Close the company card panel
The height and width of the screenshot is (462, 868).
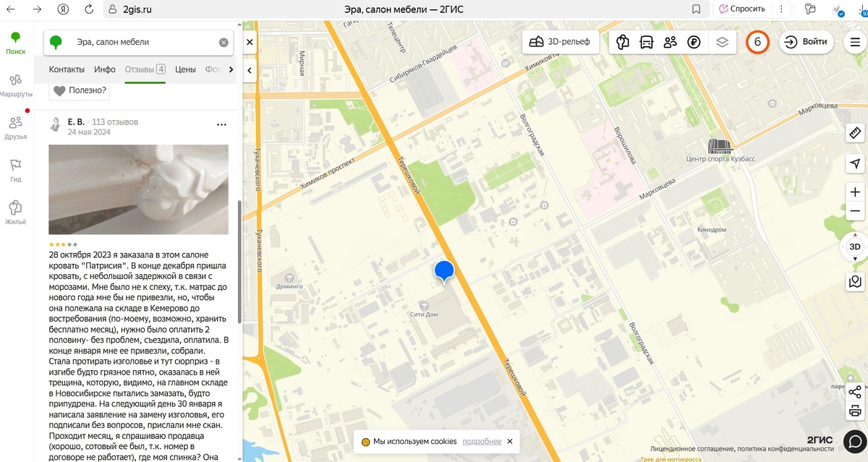(x=250, y=43)
